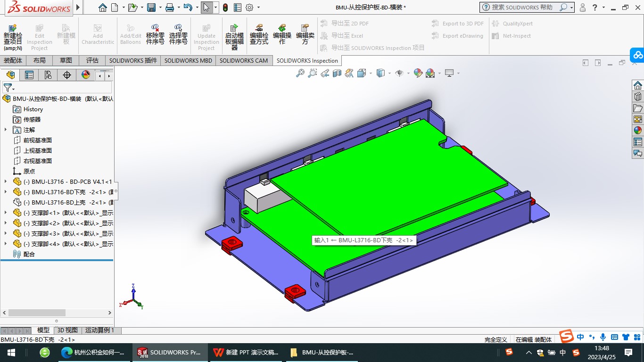Undo last action with the Undo arrow
644x362 pixels.
188,8
